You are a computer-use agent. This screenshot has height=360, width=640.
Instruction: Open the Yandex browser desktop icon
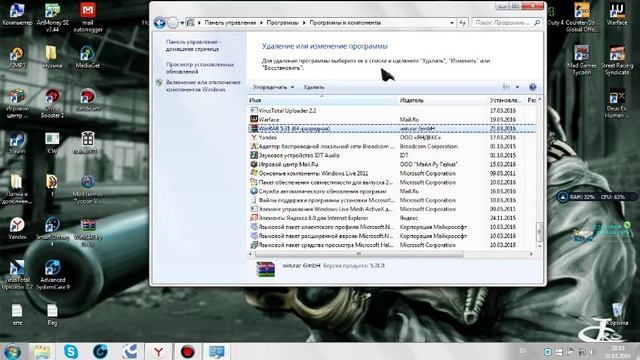click(17, 229)
